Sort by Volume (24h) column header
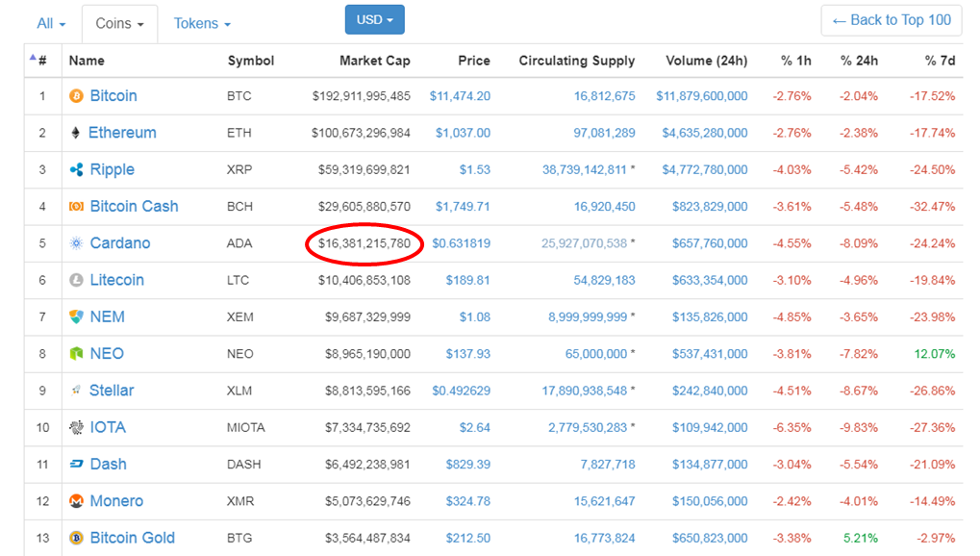The height and width of the screenshot is (556, 980). click(x=706, y=61)
